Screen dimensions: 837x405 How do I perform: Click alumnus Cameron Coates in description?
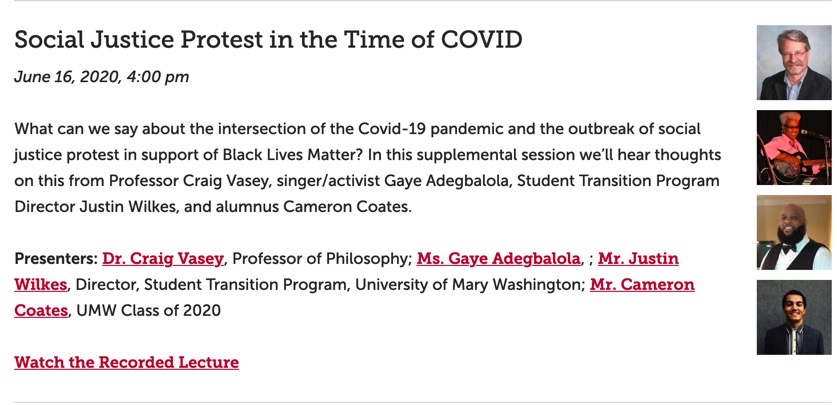(x=328, y=208)
